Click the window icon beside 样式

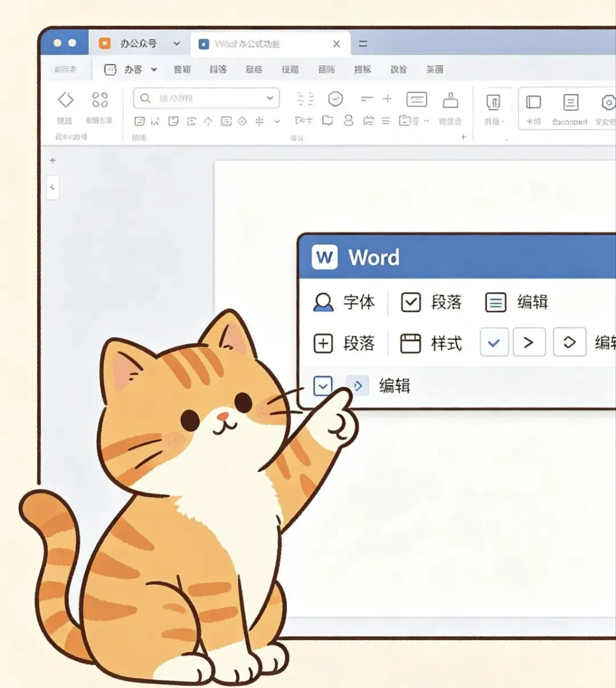tap(411, 344)
